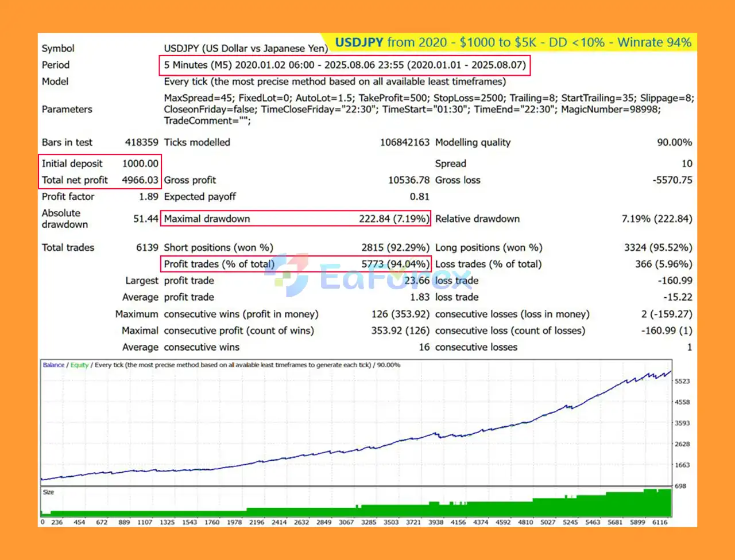Viewport: 735px width, 560px height.
Task: Click the yellow USDJPY headline banner
Action: coord(513,42)
